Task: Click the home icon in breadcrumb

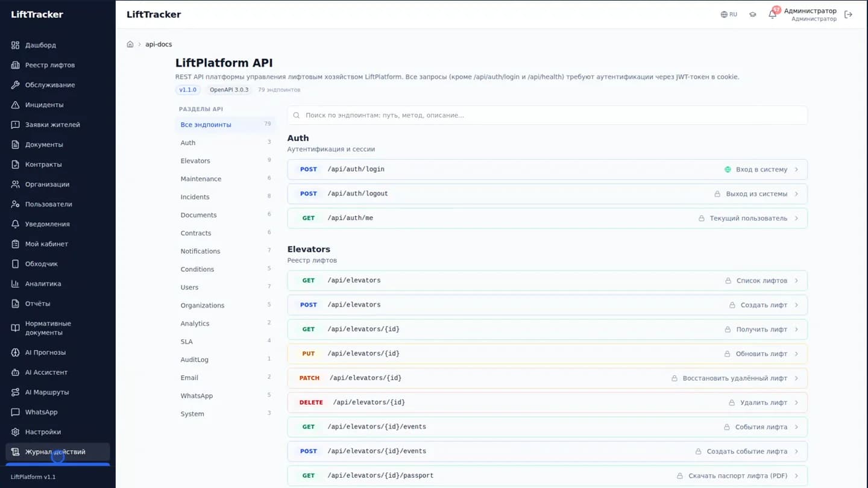Action: coord(130,45)
